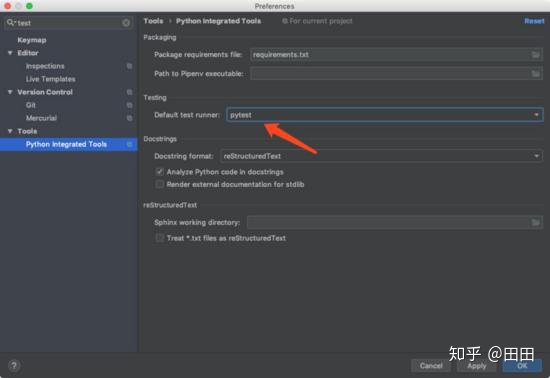Browse for package requirements file
The width and height of the screenshot is (550, 378).
[535, 55]
